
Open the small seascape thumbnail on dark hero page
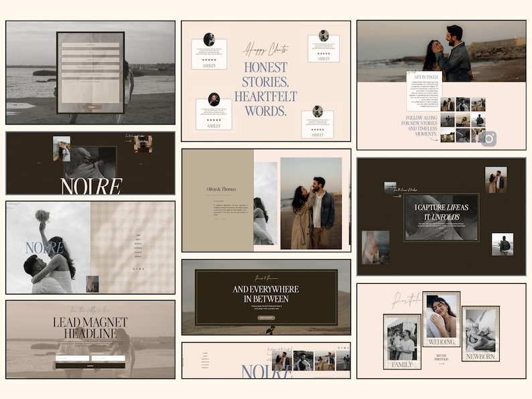tap(390, 188)
